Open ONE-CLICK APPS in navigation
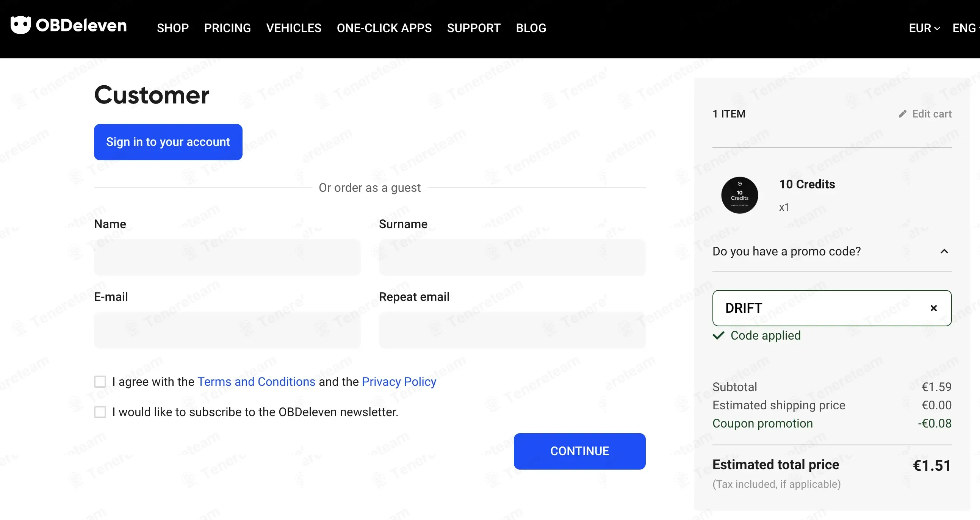The image size is (980, 520). [x=384, y=28]
